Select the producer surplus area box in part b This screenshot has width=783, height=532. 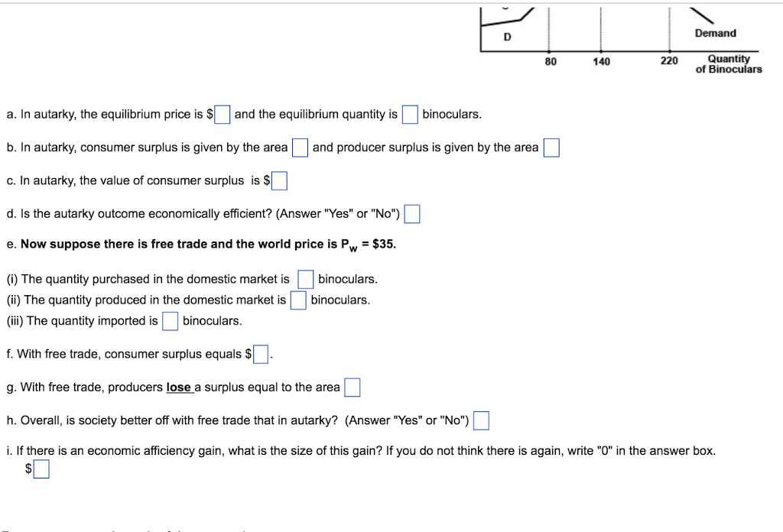pos(551,147)
